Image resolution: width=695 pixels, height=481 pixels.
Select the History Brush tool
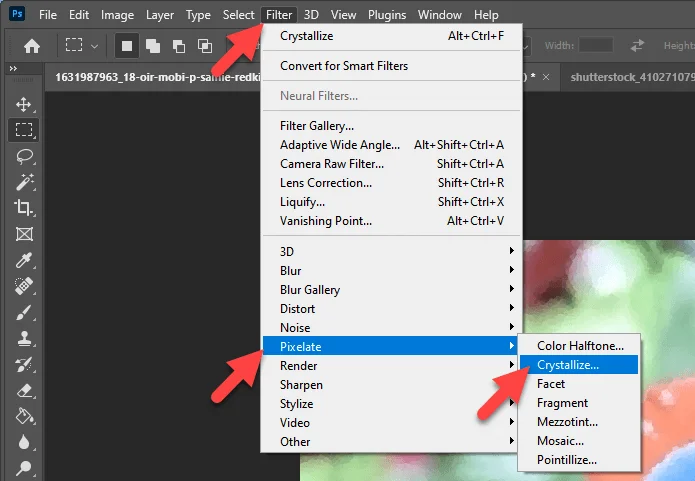click(24, 364)
